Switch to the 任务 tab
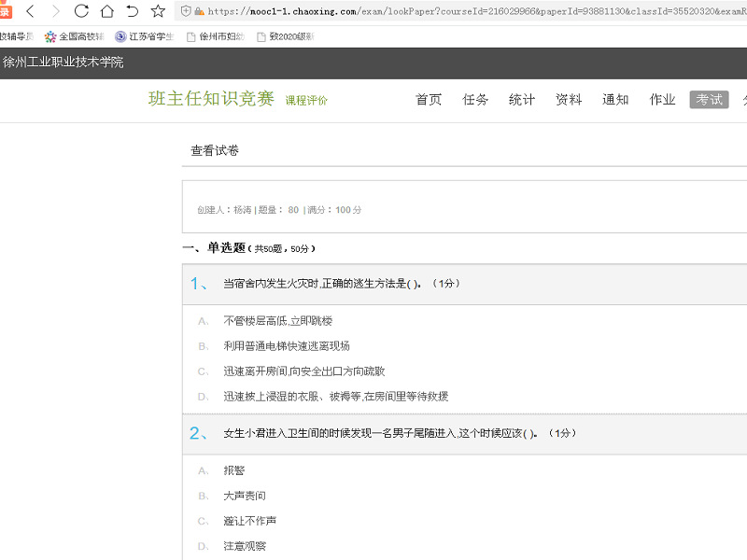 pyautogui.click(x=475, y=100)
